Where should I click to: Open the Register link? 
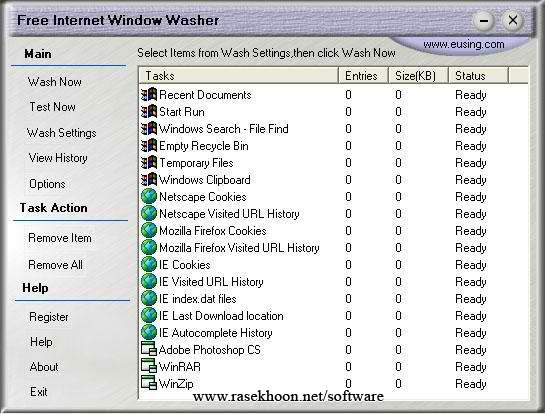[x=49, y=317]
